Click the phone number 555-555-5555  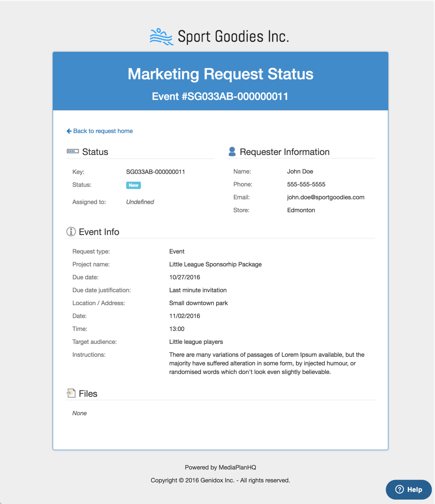click(306, 184)
